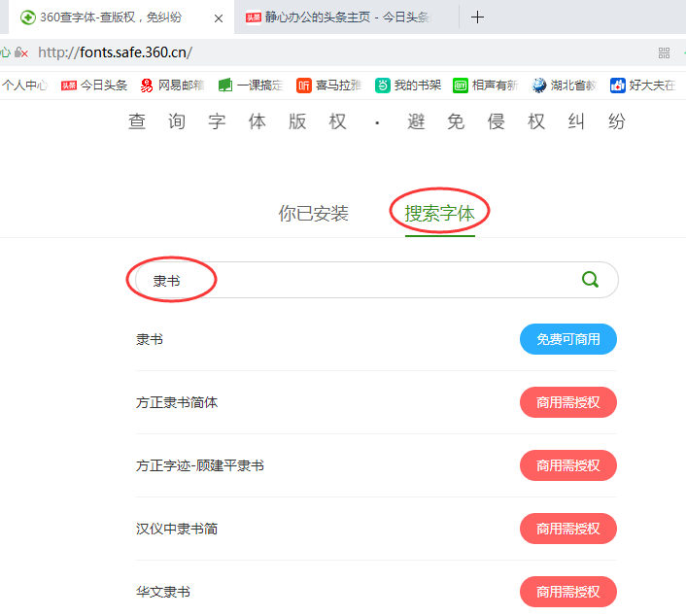Click 商用需授权 badge for 方正字迹-顾建平隶书

tap(567, 465)
